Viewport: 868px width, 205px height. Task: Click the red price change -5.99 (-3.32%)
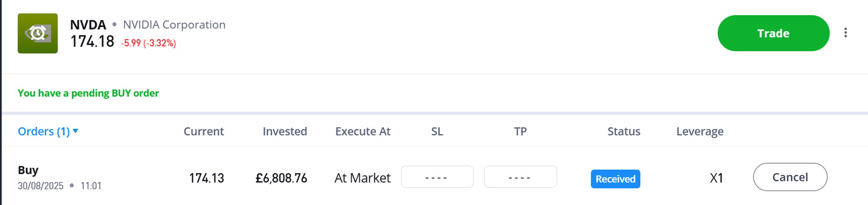[148, 43]
